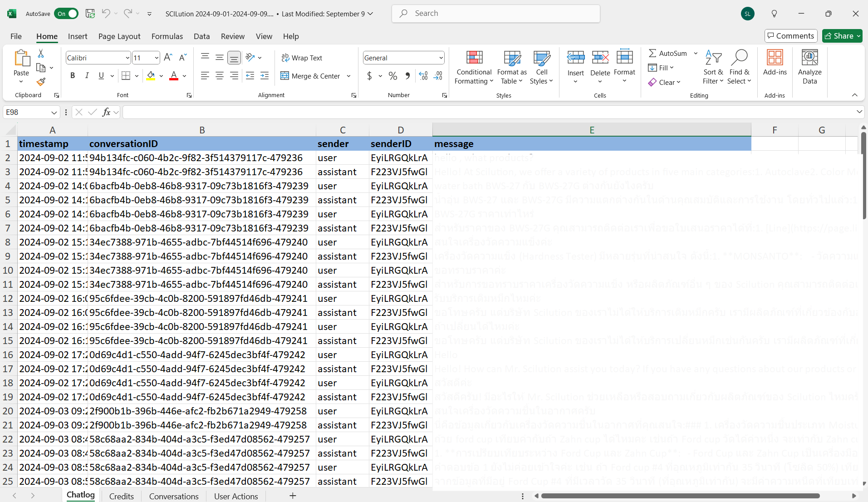Expand the Name Box dropdown arrow

click(54, 112)
